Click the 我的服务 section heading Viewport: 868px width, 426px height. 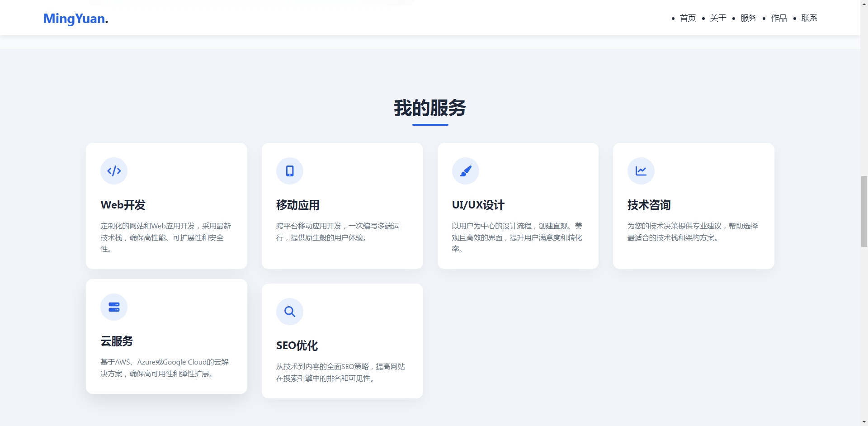430,108
